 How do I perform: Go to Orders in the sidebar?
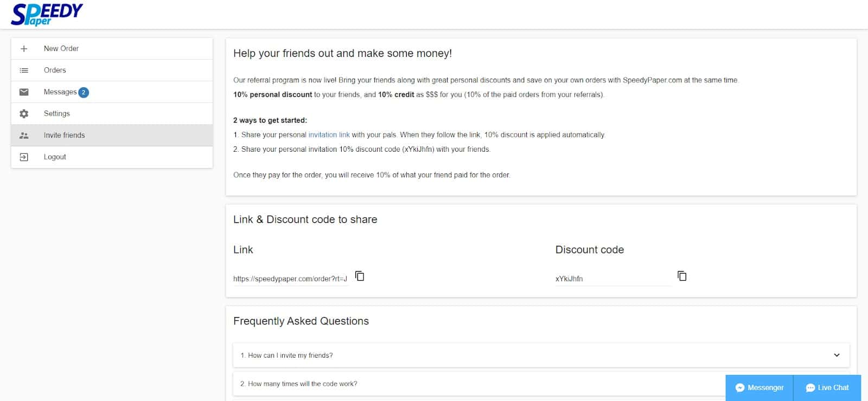pos(112,70)
